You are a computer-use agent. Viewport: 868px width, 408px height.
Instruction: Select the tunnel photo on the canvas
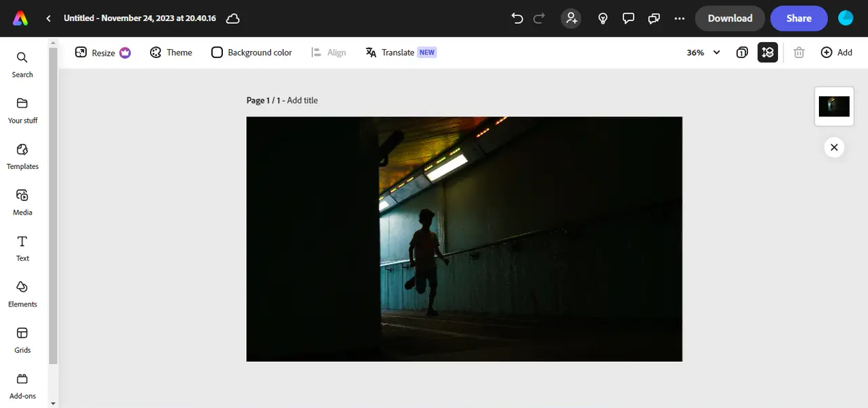tap(464, 239)
